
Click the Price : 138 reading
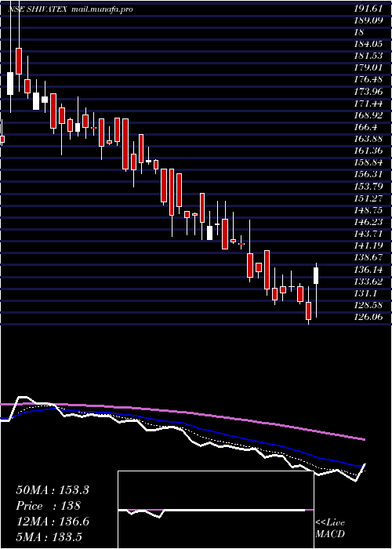point(49,506)
